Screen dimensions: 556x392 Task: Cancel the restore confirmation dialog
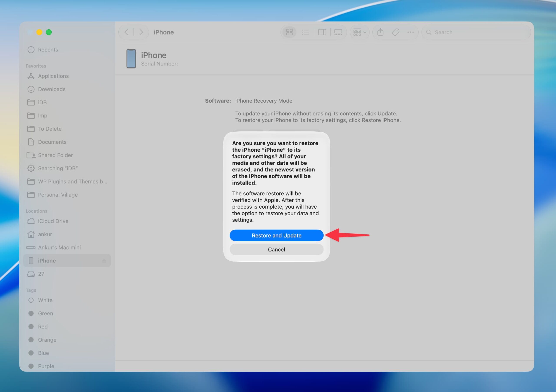tap(276, 249)
